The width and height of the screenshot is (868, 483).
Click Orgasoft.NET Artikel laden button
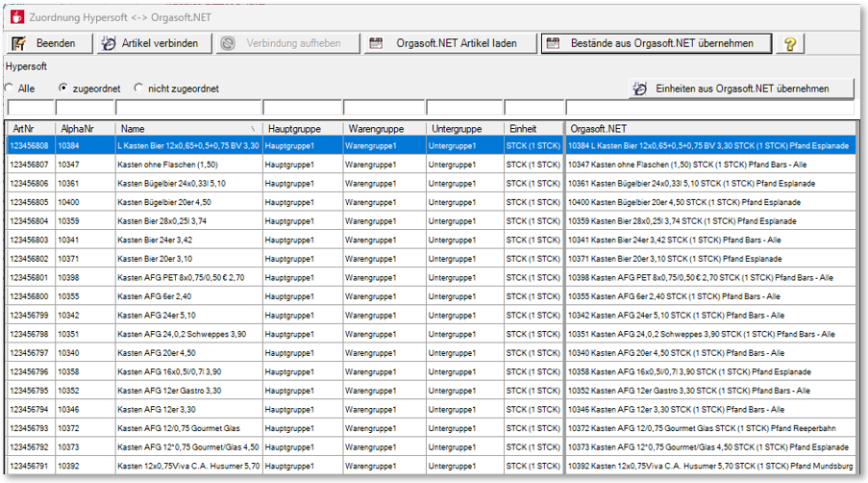click(x=451, y=43)
